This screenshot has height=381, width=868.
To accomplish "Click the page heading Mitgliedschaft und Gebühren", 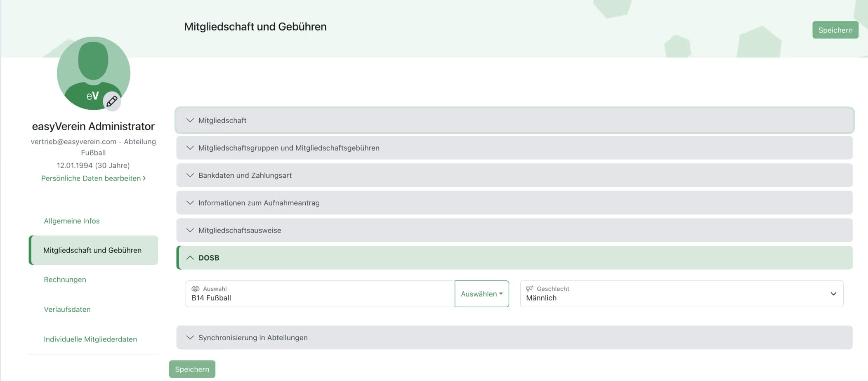I will click(x=255, y=27).
